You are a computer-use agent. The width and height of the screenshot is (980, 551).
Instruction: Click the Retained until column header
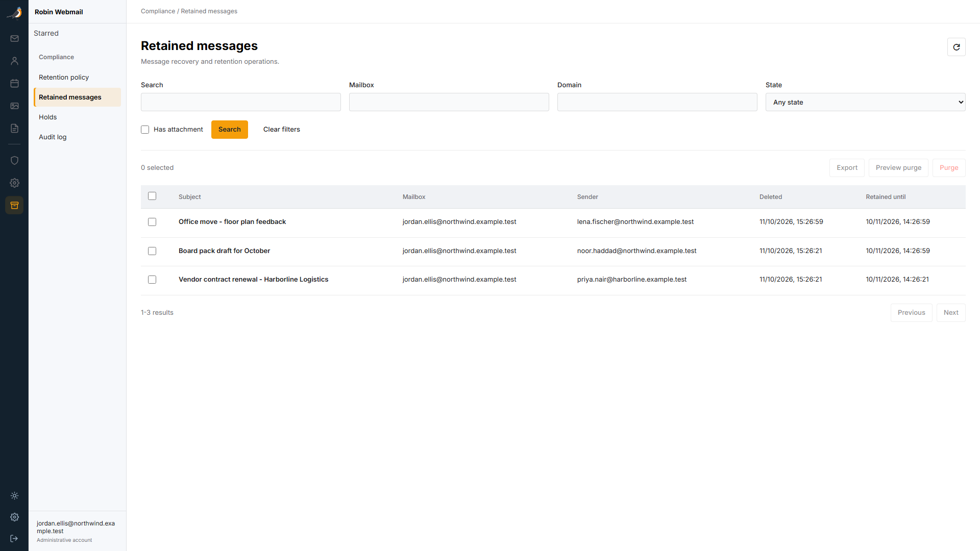(x=886, y=197)
